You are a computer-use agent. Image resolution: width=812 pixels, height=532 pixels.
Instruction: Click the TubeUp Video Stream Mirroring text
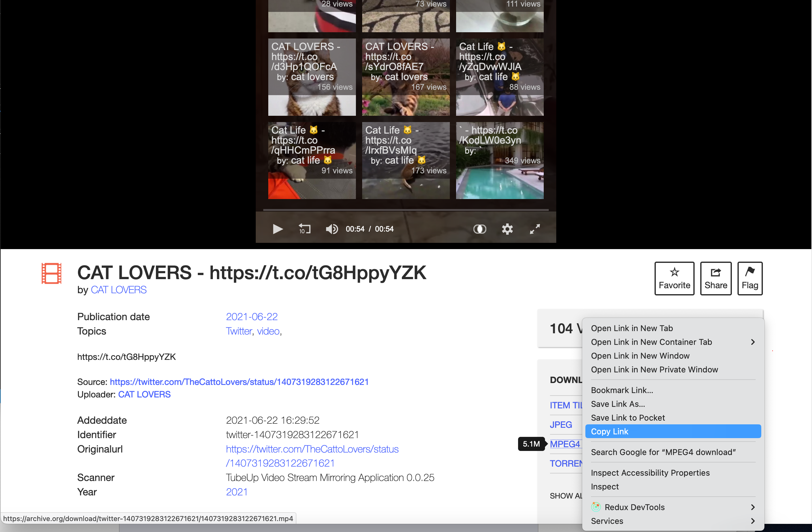[x=330, y=478]
